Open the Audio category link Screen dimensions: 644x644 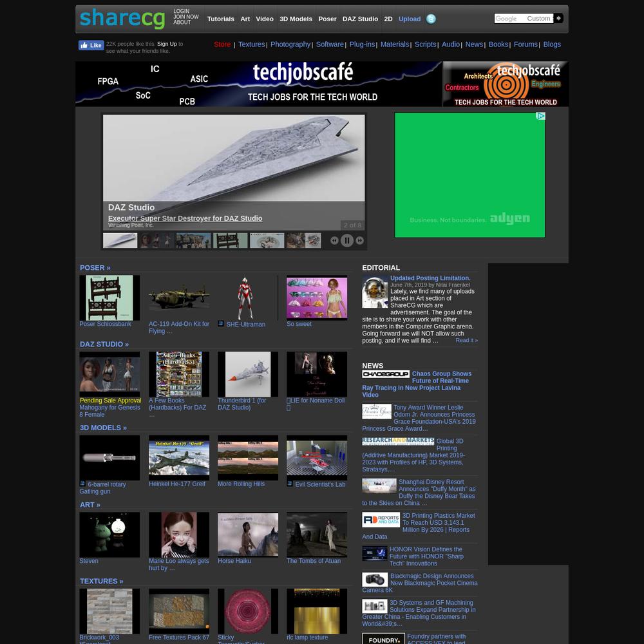pos(451,44)
